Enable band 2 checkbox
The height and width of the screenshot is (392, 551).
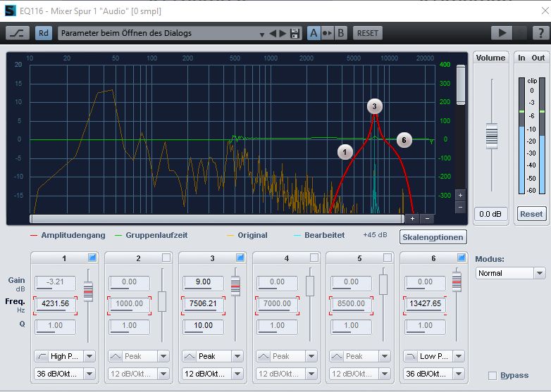166,258
